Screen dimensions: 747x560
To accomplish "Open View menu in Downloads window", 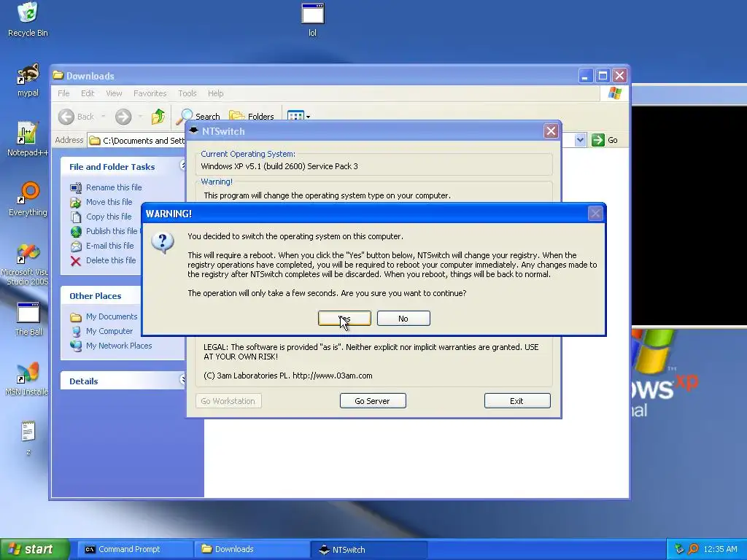I will pos(114,93).
